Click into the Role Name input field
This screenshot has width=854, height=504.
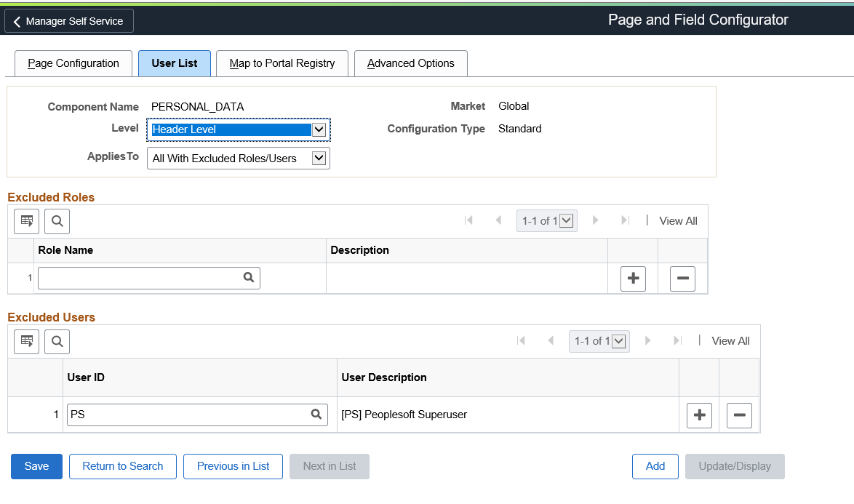coord(138,277)
